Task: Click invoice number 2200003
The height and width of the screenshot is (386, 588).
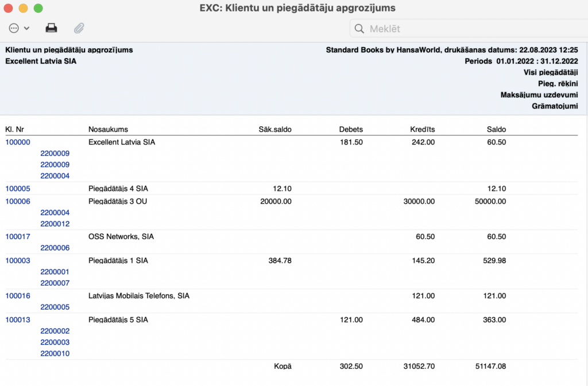Action: click(55, 342)
